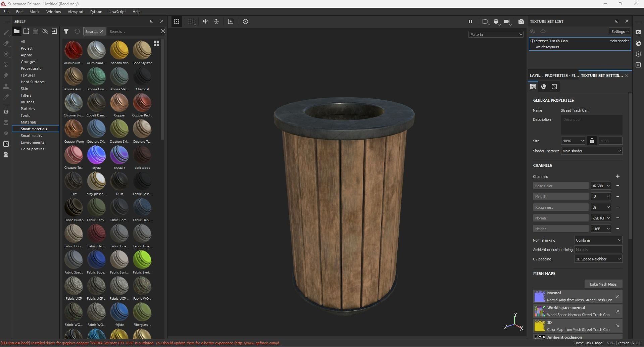This screenshot has width=644, height=347.
Task: Remove the Roughness channel
Action: click(x=618, y=207)
